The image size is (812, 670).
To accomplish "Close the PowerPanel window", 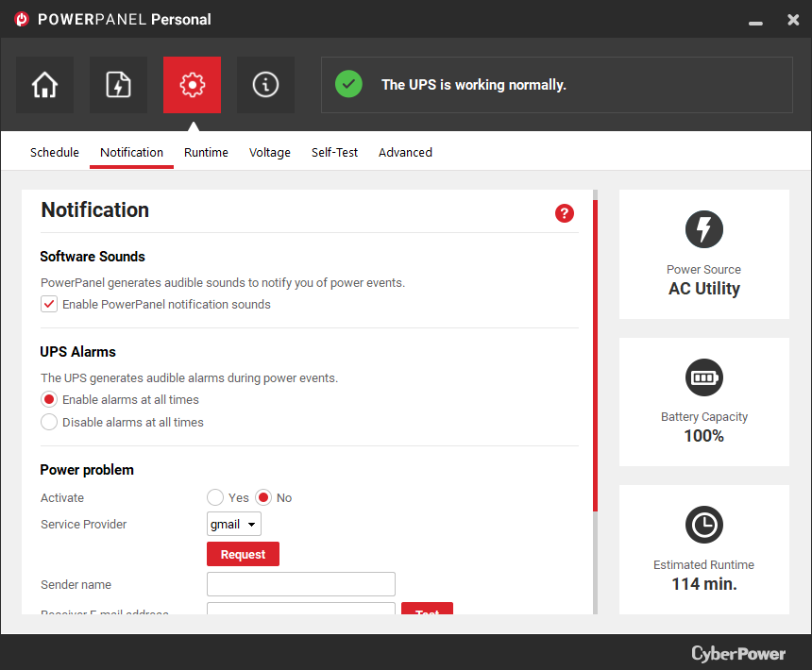I will click(x=793, y=20).
